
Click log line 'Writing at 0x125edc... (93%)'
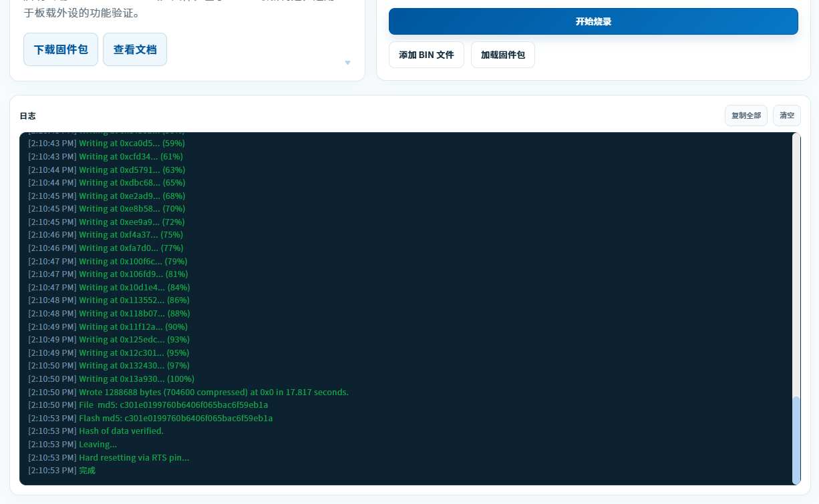[x=109, y=340]
